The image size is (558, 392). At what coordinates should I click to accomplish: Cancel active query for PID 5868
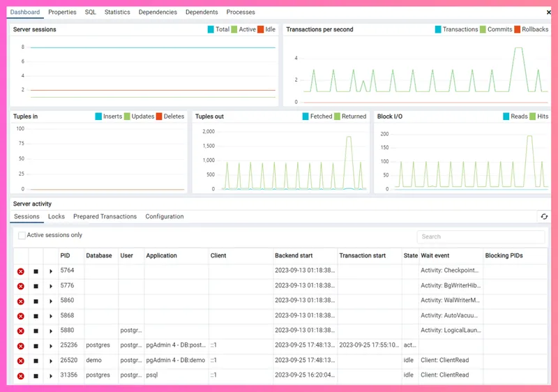[x=36, y=316]
